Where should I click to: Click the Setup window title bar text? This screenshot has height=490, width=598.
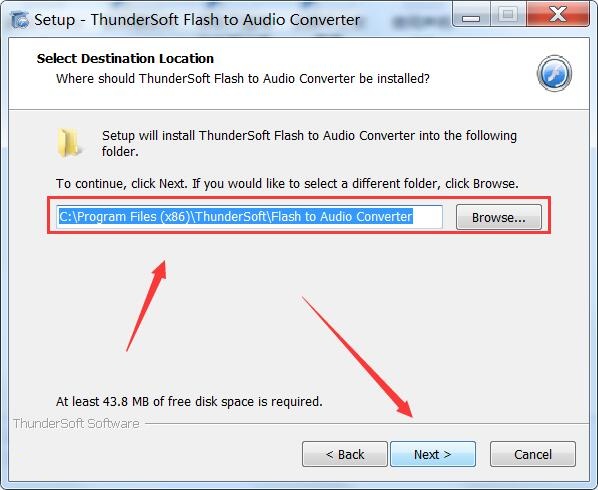197,20
